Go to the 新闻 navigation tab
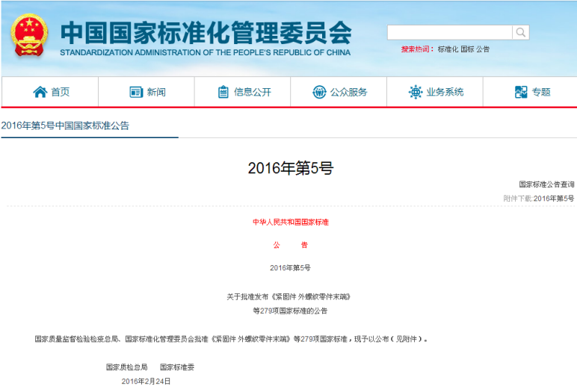The height and width of the screenshot is (392, 577). coord(156,92)
